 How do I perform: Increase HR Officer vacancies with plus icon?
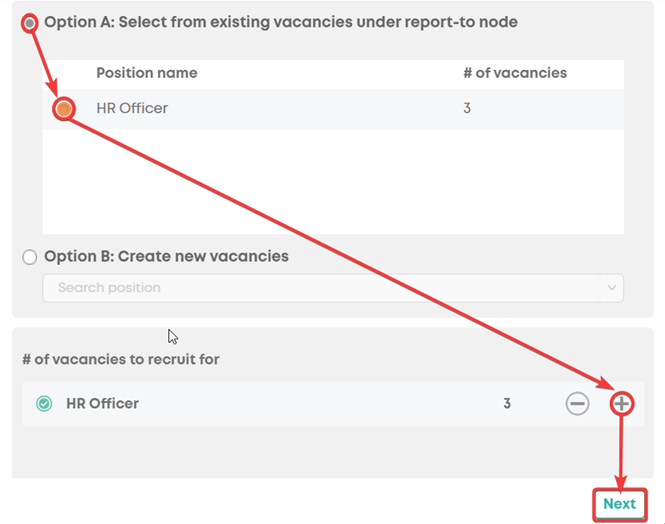click(x=622, y=404)
